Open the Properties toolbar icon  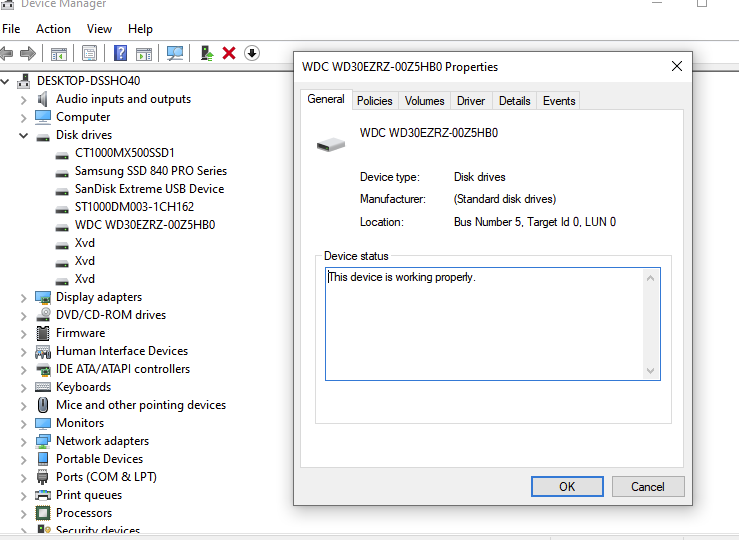point(90,53)
